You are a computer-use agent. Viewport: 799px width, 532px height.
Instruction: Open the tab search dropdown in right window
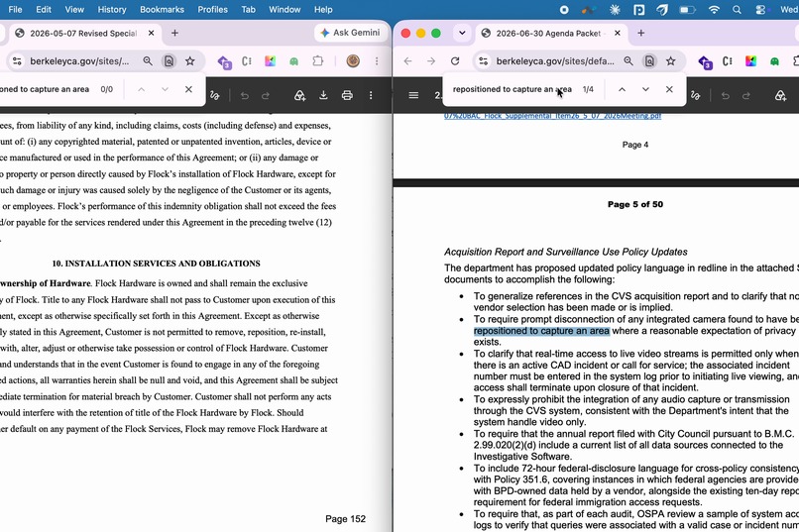pyautogui.click(x=462, y=33)
